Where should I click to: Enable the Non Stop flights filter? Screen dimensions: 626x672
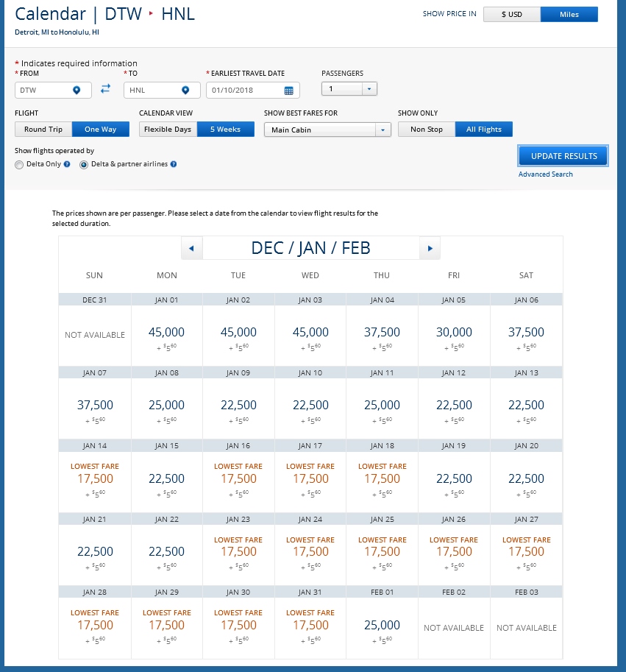[426, 129]
